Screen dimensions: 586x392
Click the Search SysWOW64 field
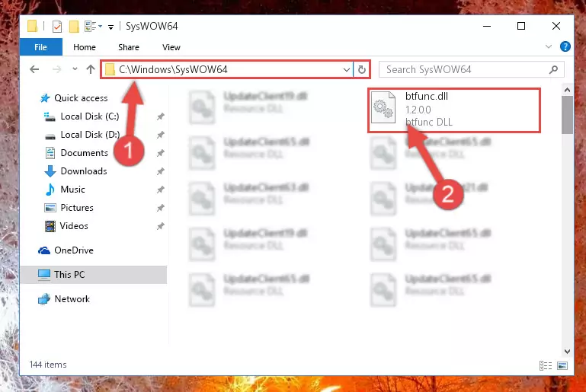coord(471,69)
